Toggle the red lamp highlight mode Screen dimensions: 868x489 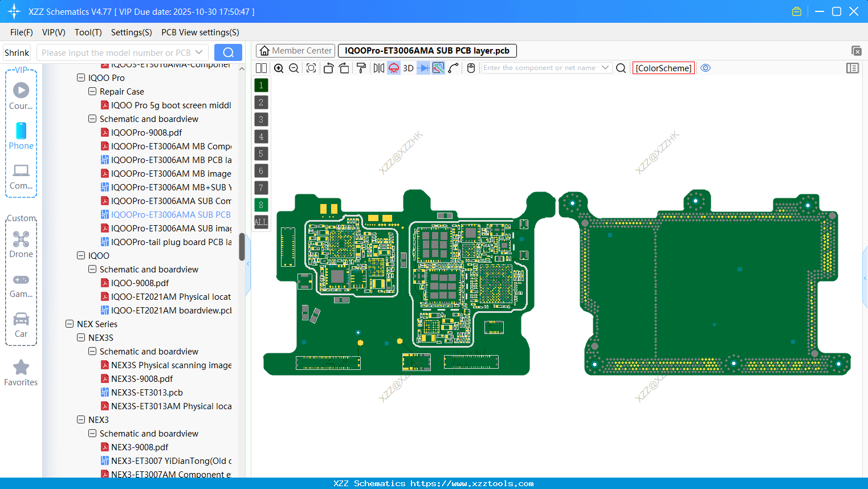pos(393,68)
